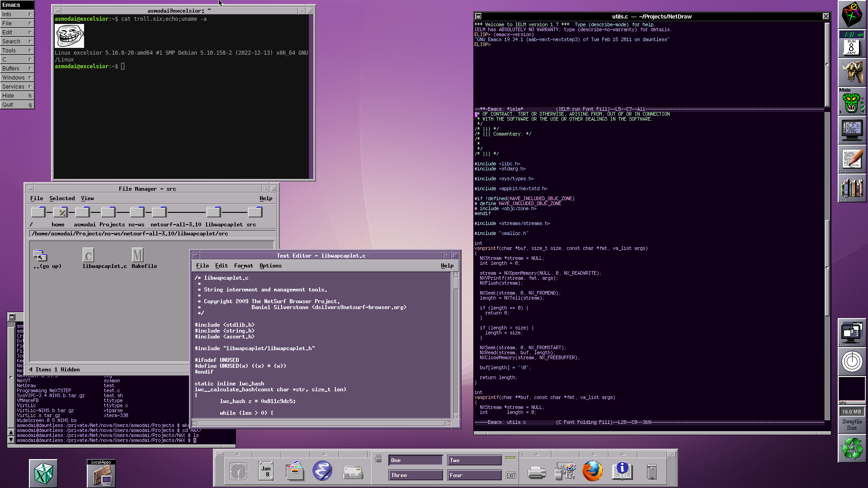
Task: Open the printer icon on front panel
Action: tap(537, 473)
